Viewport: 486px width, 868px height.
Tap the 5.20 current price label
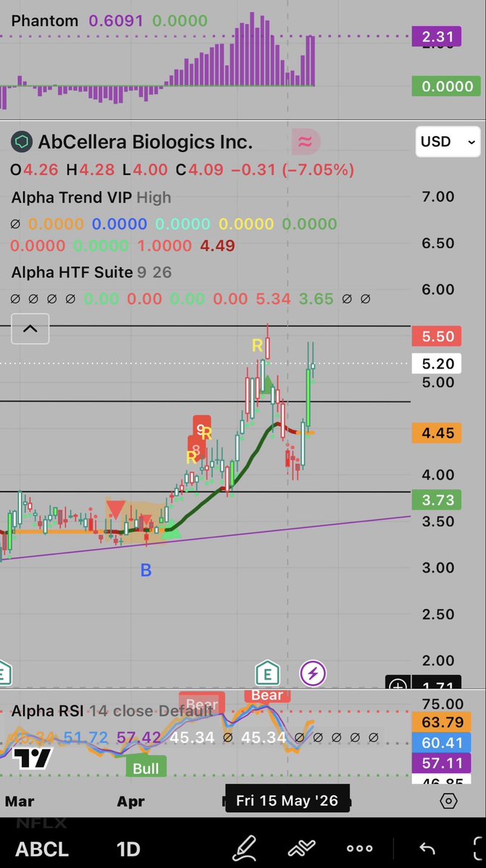click(x=437, y=363)
